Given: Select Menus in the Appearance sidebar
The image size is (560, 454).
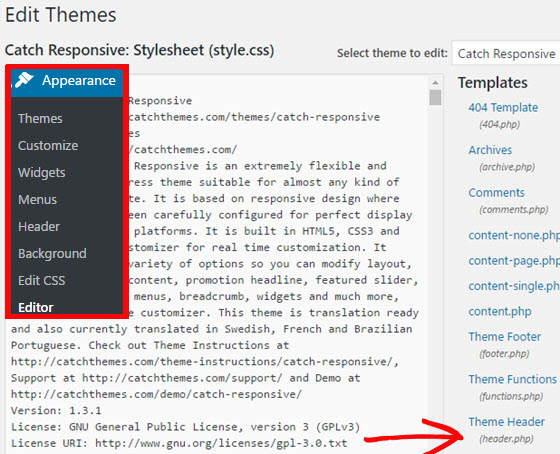Looking at the screenshot, I should click(37, 199).
